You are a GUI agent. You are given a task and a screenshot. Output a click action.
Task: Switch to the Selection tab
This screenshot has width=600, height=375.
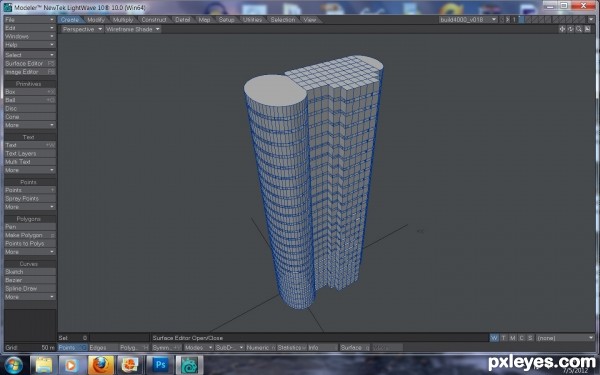[283, 20]
